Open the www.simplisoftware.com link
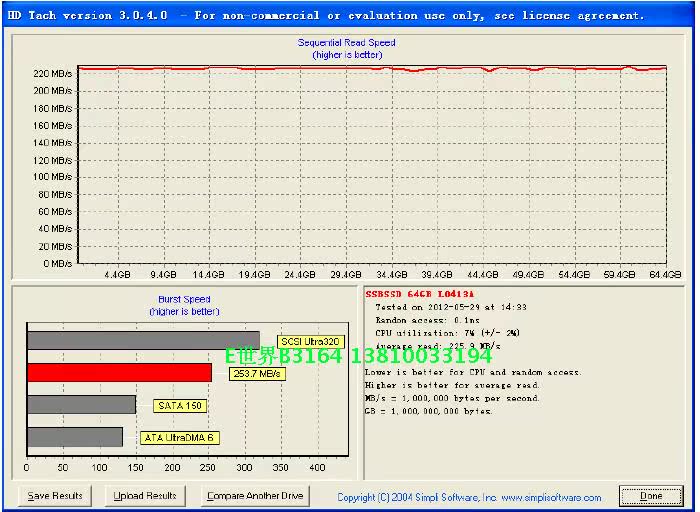The height and width of the screenshot is (512, 700). click(x=551, y=497)
